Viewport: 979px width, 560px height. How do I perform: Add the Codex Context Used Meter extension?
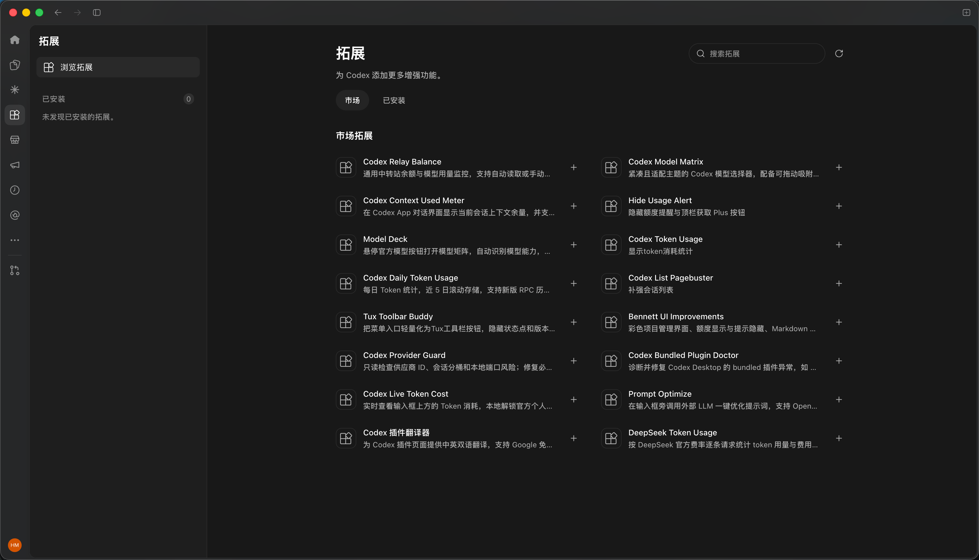click(x=573, y=206)
